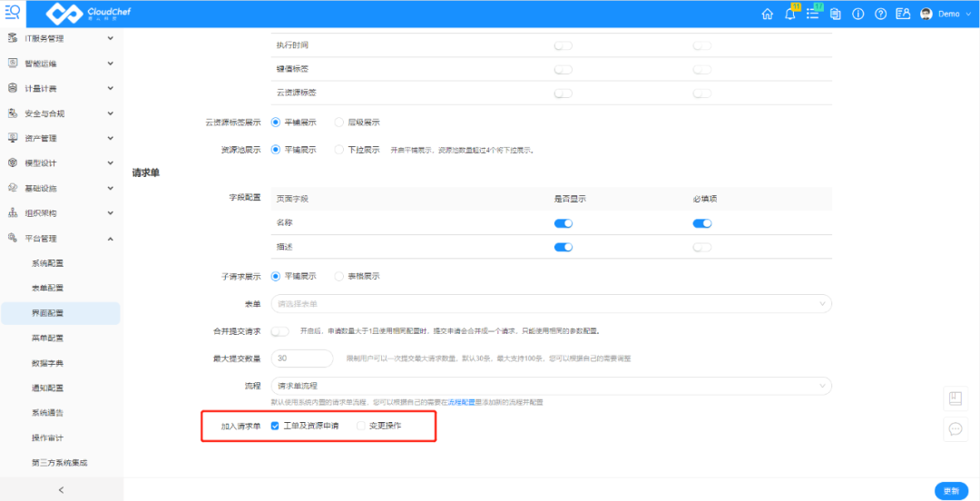Open the floating book documentation icon
The image size is (980, 501).
pyautogui.click(x=955, y=398)
